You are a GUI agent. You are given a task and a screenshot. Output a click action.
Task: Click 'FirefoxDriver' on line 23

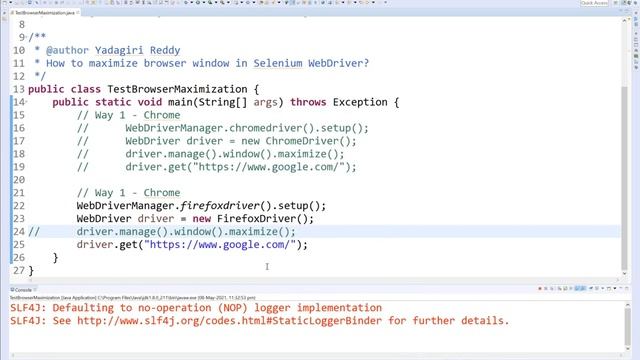click(256, 219)
